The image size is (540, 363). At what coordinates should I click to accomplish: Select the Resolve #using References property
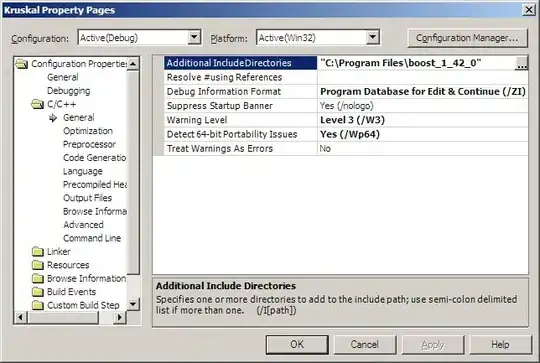pos(240,77)
